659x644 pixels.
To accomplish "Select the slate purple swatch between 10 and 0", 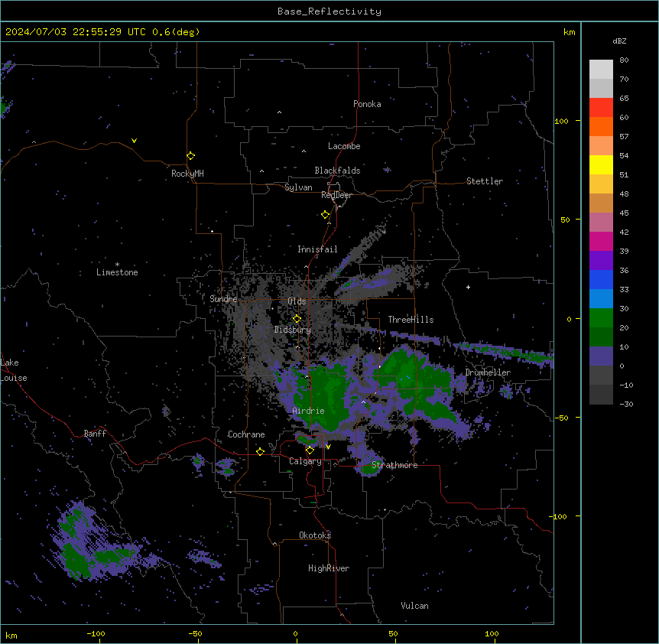I will [601, 356].
